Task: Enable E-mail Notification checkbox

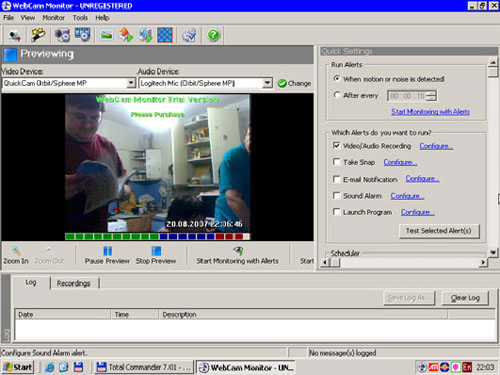Action: [336, 179]
